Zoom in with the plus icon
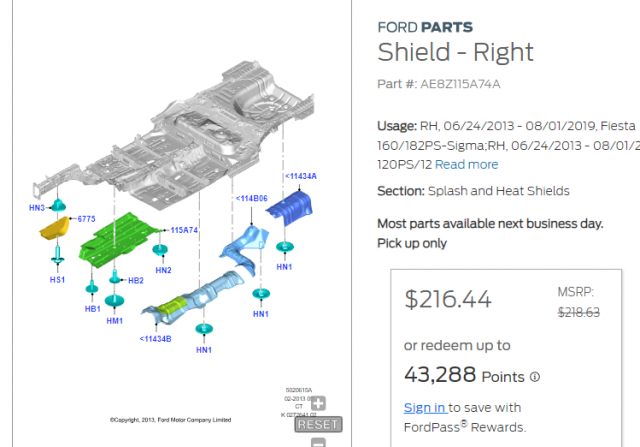Image resolution: width=640 pixels, height=447 pixels. (x=318, y=403)
